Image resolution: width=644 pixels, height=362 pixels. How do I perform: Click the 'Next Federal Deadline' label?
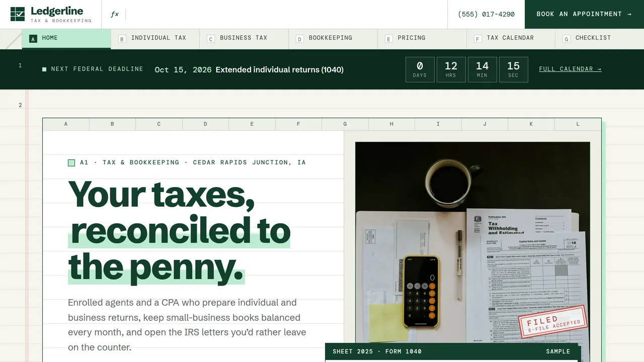97,69
